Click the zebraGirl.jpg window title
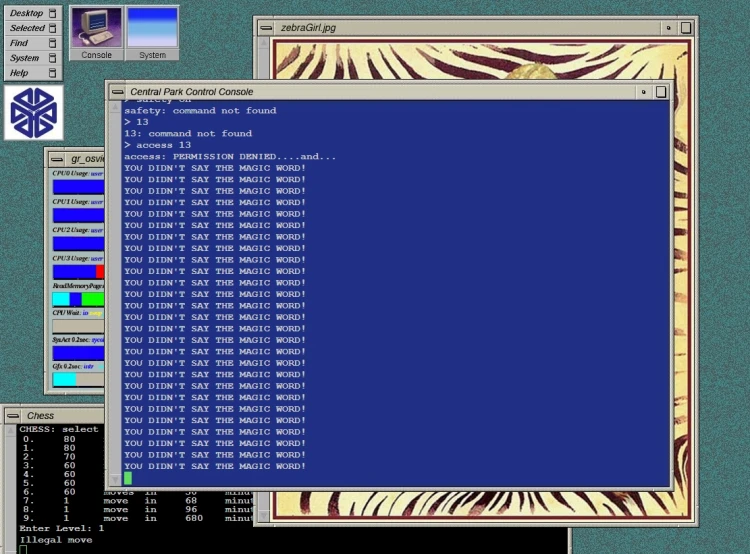The height and width of the screenshot is (554, 750). coord(309,28)
